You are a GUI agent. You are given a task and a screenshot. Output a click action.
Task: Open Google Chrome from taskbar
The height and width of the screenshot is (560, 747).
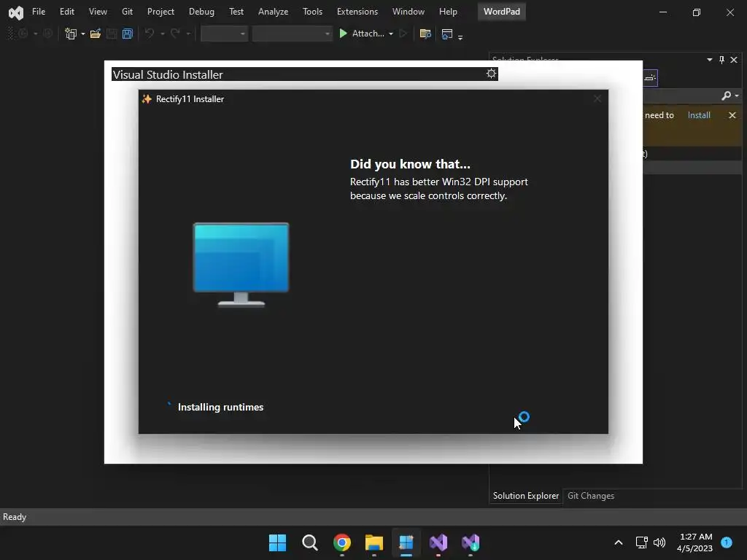[342, 542]
